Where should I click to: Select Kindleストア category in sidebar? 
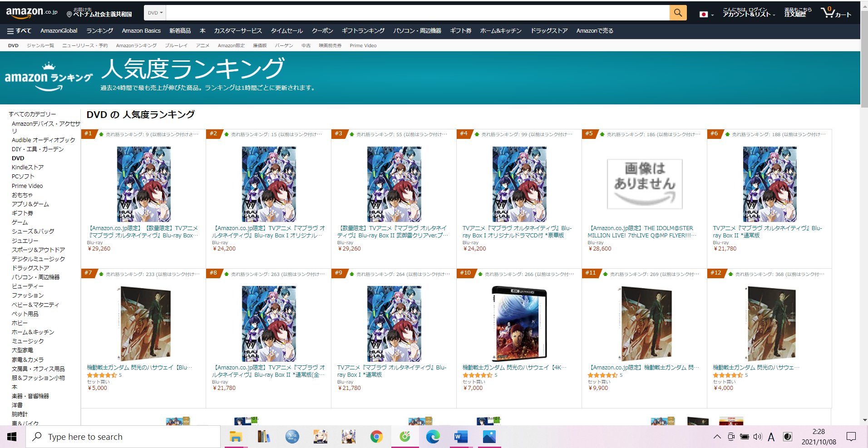[28, 167]
